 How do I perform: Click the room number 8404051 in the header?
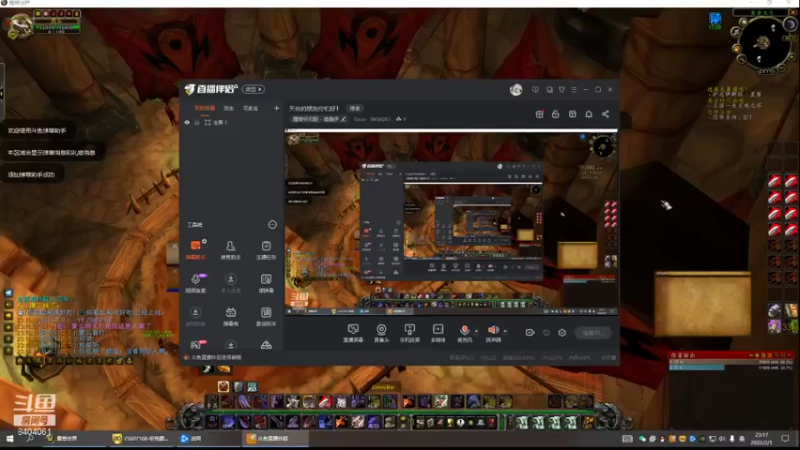click(x=380, y=119)
